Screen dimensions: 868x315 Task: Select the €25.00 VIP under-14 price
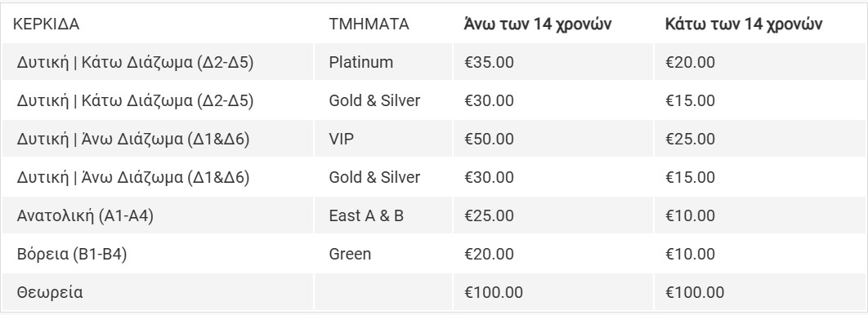(x=691, y=140)
